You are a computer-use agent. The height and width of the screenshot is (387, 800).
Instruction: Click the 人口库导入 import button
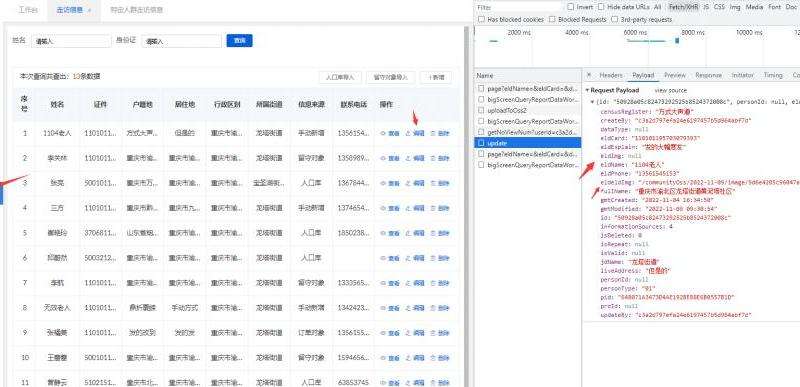tap(340, 78)
